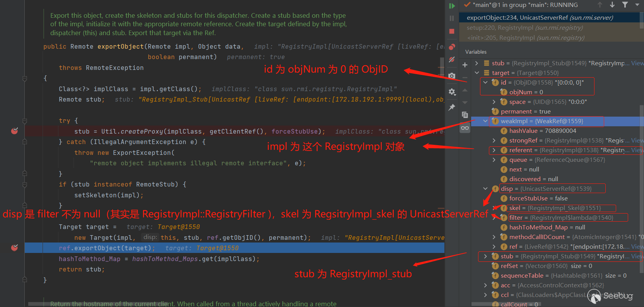
Task: Click the setSkeleton(impl) code line
Action: coord(109,195)
